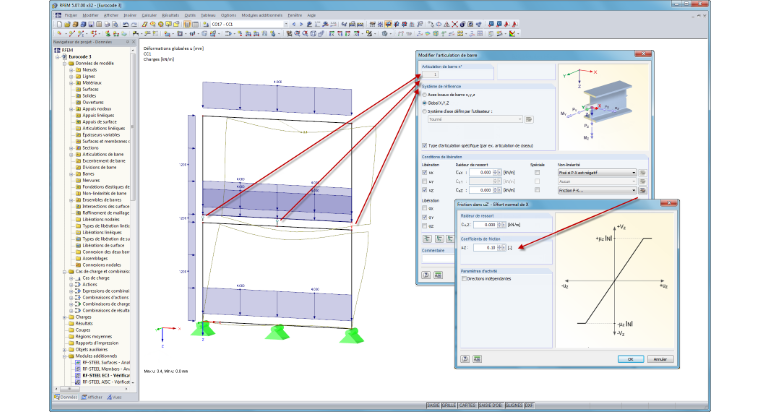Viewport: 760px width, 412px height.
Task: Click the second hinge preset icon below Libération
Action: [x=439, y=238]
